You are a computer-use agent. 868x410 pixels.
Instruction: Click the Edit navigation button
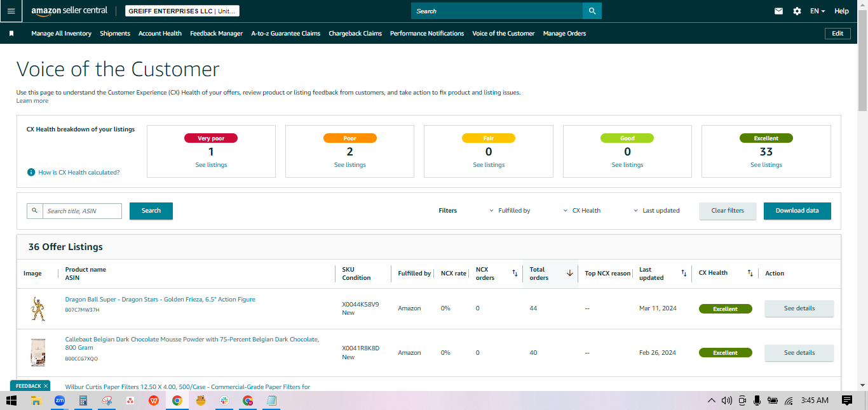837,34
